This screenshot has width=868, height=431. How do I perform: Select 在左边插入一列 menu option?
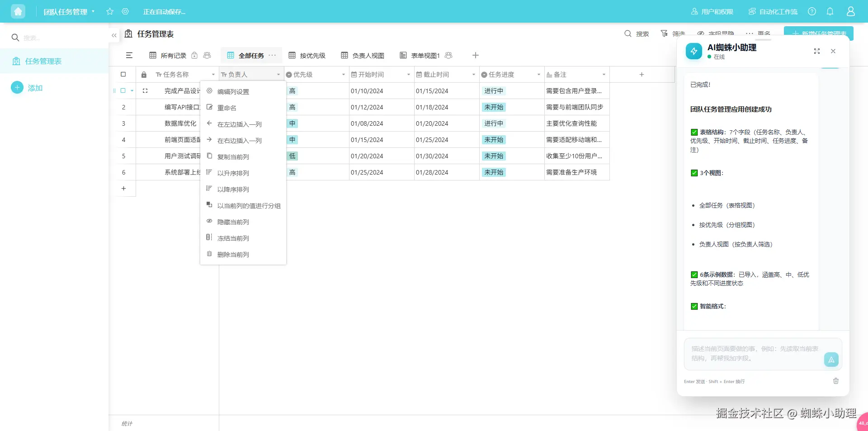[x=243, y=124]
